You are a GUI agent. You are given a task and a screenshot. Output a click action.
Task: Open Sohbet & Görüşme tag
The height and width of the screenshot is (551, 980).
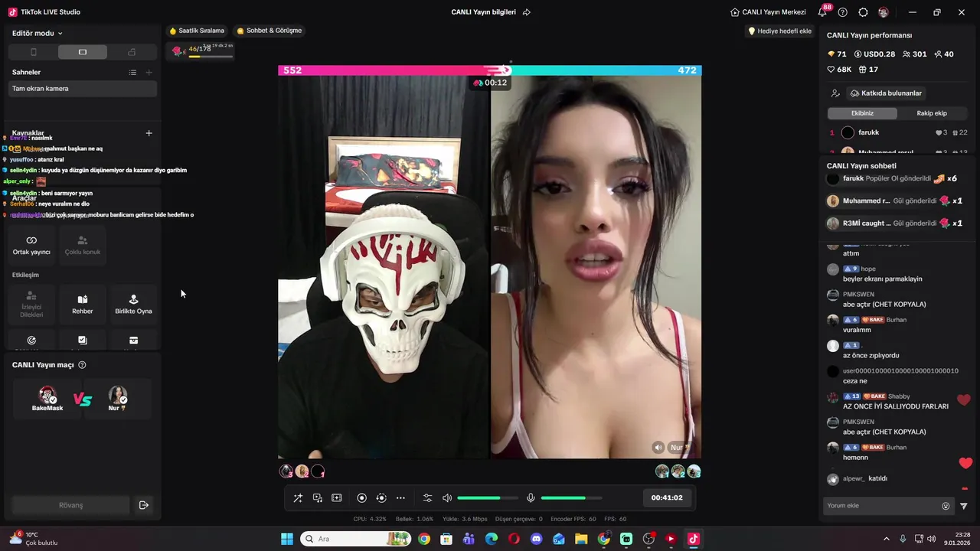point(269,31)
